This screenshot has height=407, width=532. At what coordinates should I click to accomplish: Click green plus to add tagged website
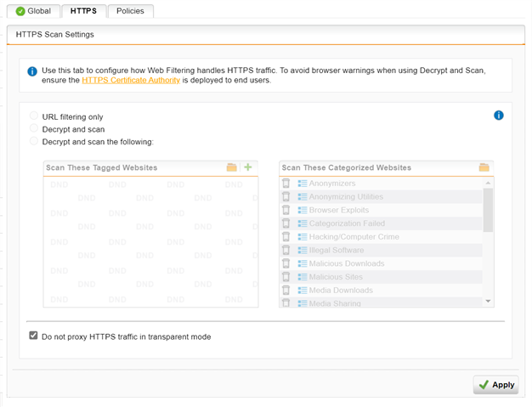(248, 167)
